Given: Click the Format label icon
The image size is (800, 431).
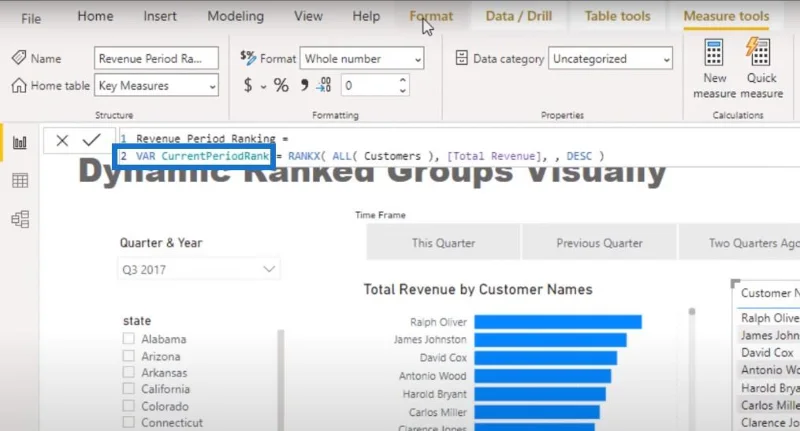Looking at the screenshot, I should tap(248, 58).
